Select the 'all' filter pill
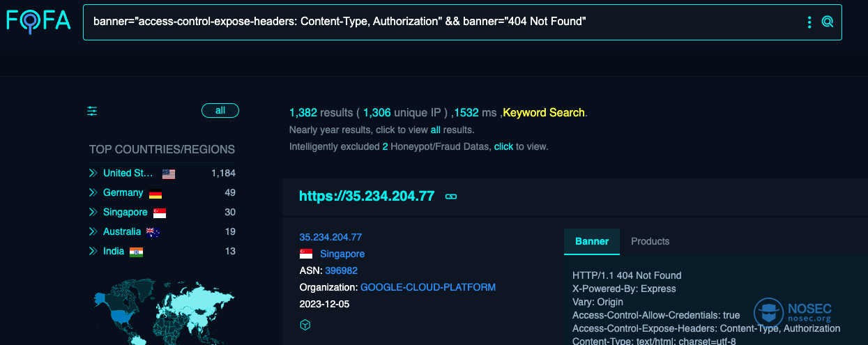The width and height of the screenshot is (868, 345). point(220,111)
